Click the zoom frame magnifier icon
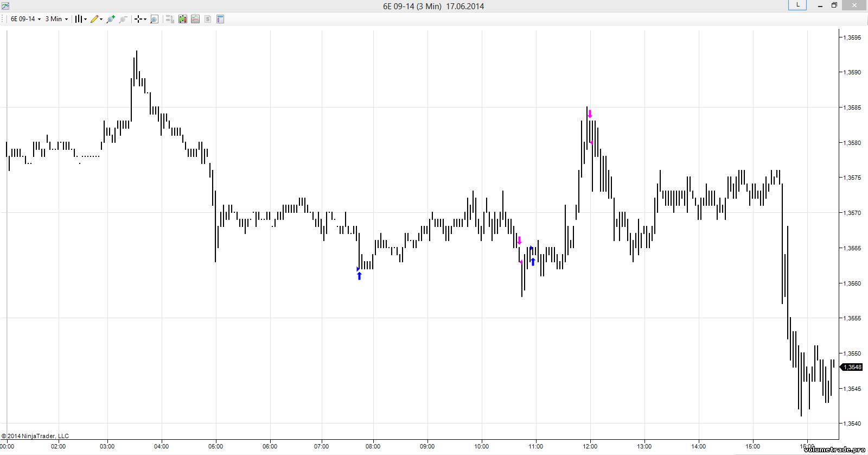Screen dimensions: 868x455 click(x=154, y=19)
